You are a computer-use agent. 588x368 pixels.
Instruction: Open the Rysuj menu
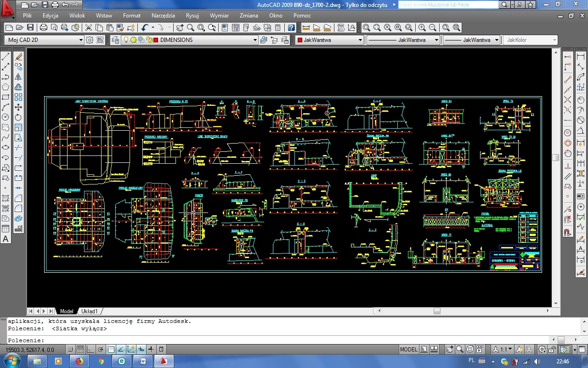[x=192, y=16]
